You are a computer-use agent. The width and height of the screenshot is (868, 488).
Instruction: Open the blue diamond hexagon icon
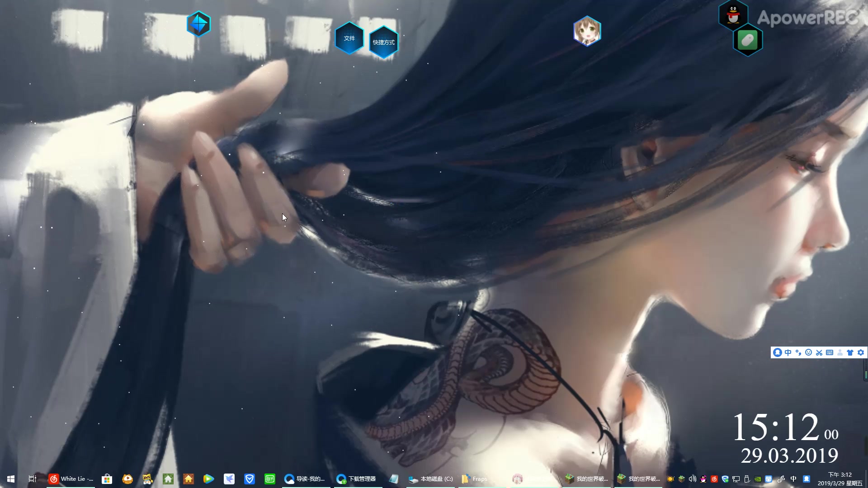[198, 24]
